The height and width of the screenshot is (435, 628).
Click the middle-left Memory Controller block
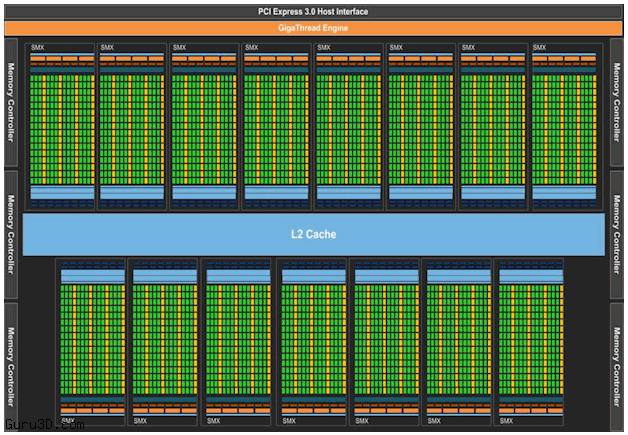(x=11, y=234)
